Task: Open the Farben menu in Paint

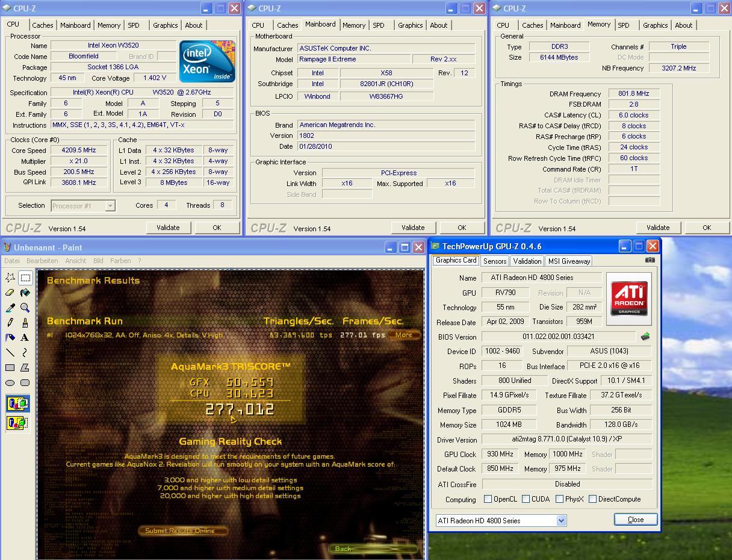Action: [x=120, y=261]
